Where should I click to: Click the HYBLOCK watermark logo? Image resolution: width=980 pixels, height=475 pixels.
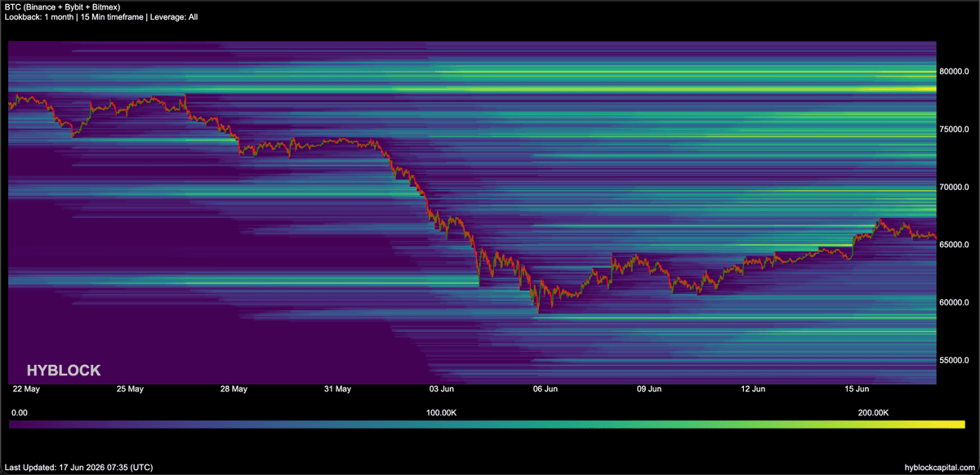(x=64, y=371)
